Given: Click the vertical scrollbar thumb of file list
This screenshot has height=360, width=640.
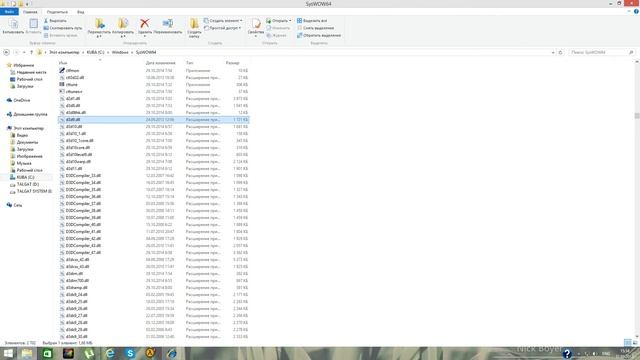Looking at the screenshot, I should [637, 116].
